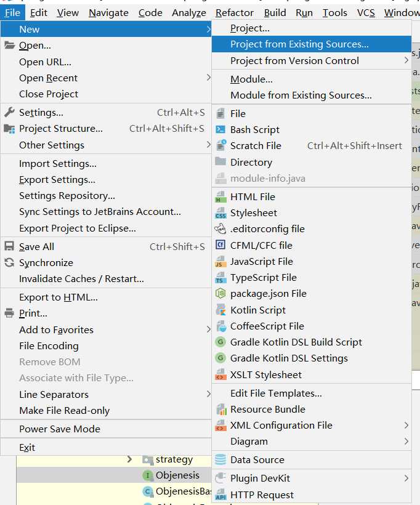Select Module from Existing Sources entry
This screenshot has height=505, width=420.
[312, 95]
